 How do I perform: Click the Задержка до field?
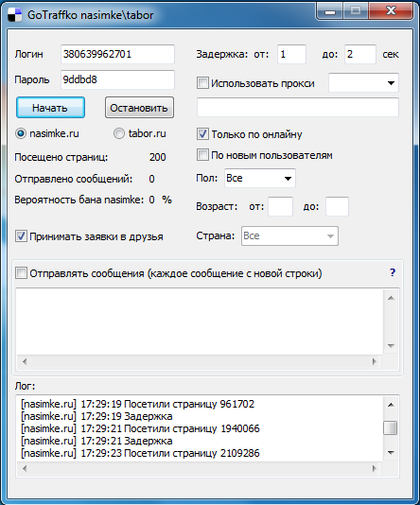360,54
